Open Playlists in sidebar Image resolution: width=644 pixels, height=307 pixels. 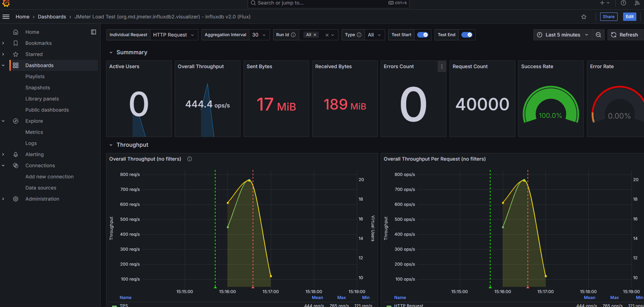[35, 76]
